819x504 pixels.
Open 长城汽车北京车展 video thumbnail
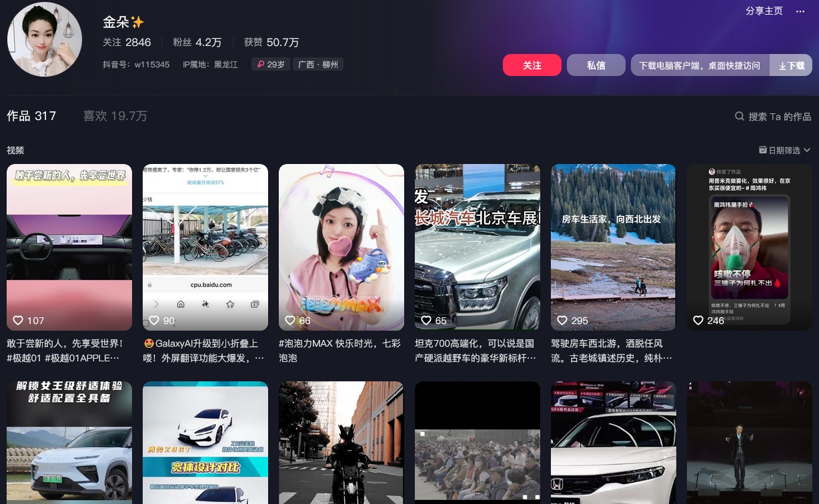(478, 247)
